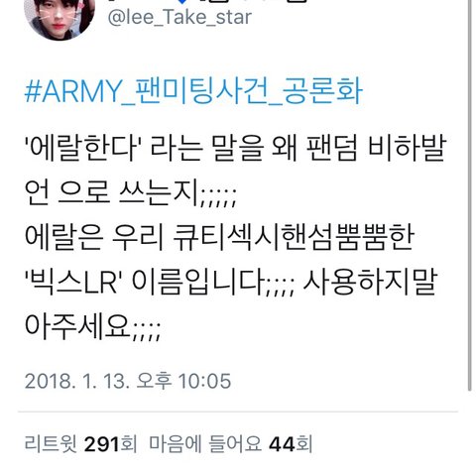
Task: Click the divider line above retweet stats
Action: pos(238,412)
